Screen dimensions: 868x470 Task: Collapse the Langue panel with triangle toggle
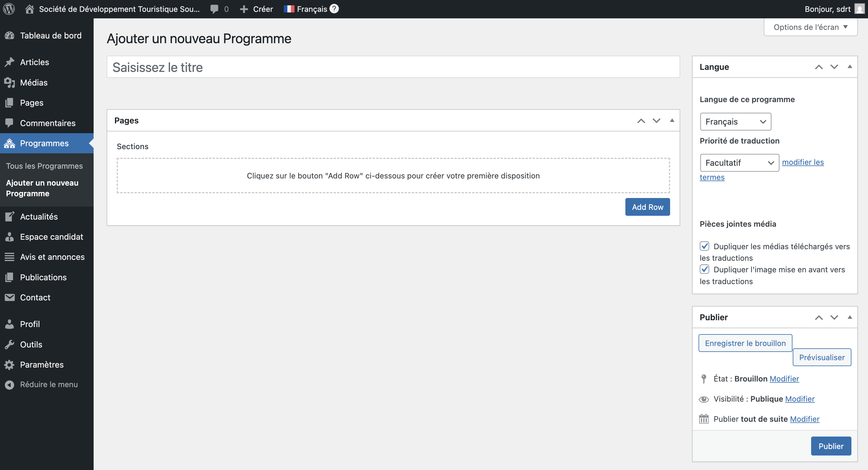(x=850, y=67)
